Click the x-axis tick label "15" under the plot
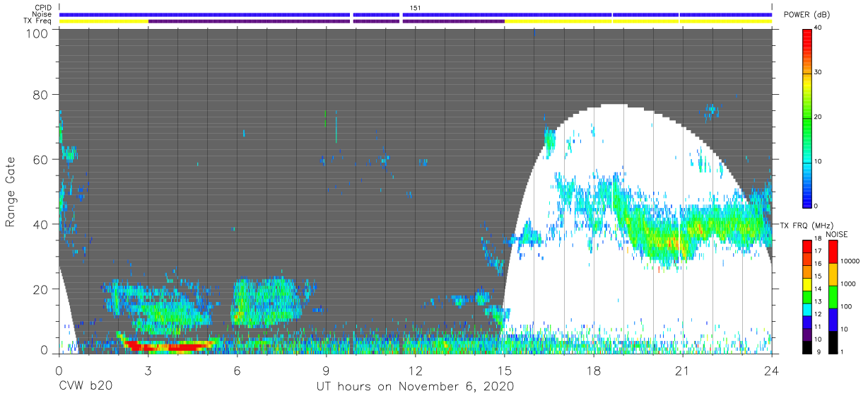 pyautogui.click(x=505, y=370)
